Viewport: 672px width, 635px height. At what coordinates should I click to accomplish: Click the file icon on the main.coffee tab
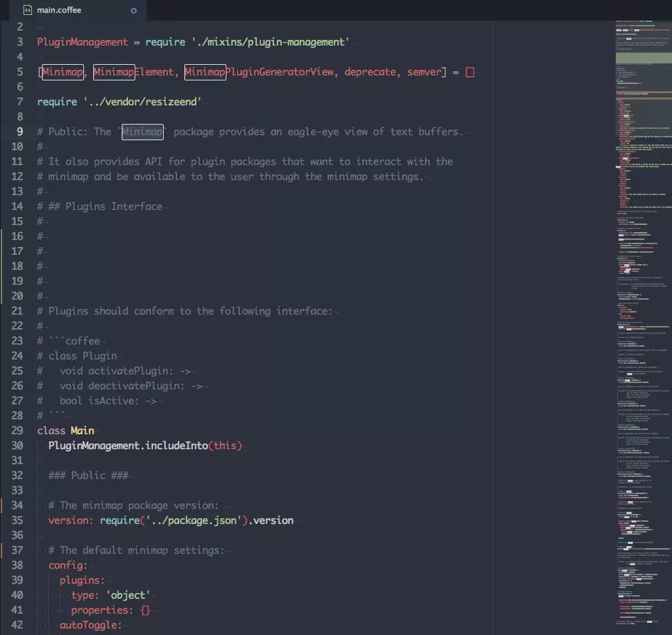26,11
